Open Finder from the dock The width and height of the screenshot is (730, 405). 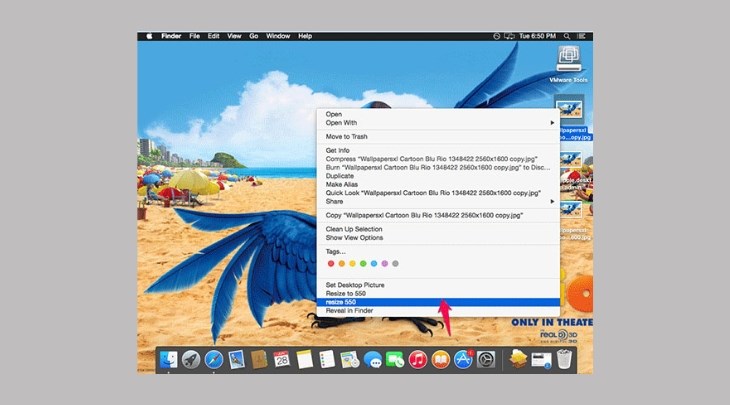click(167, 359)
